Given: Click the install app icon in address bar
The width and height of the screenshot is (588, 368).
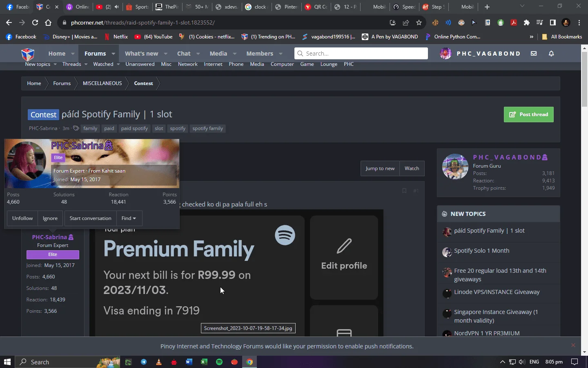Looking at the screenshot, I should (x=393, y=22).
